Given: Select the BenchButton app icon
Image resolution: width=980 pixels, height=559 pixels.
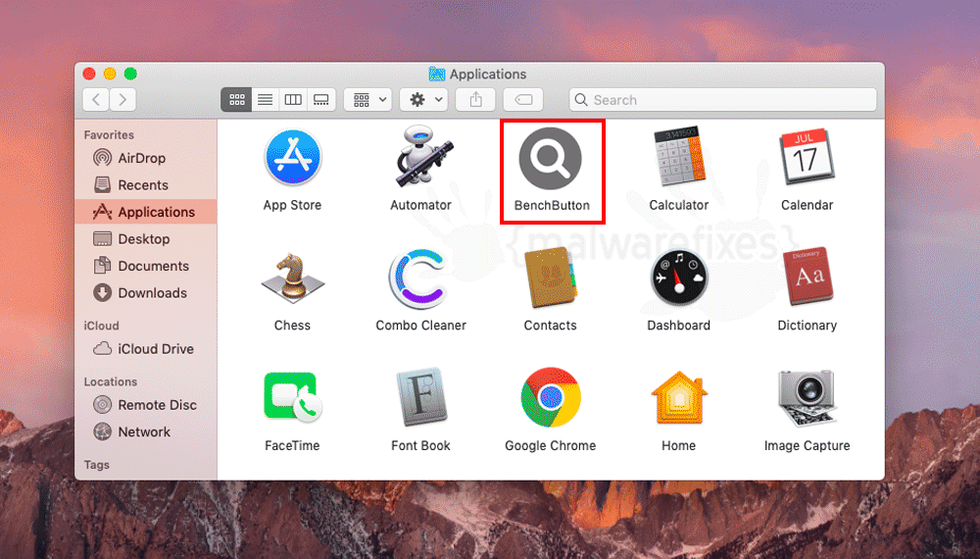Looking at the screenshot, I should (551, 158).
